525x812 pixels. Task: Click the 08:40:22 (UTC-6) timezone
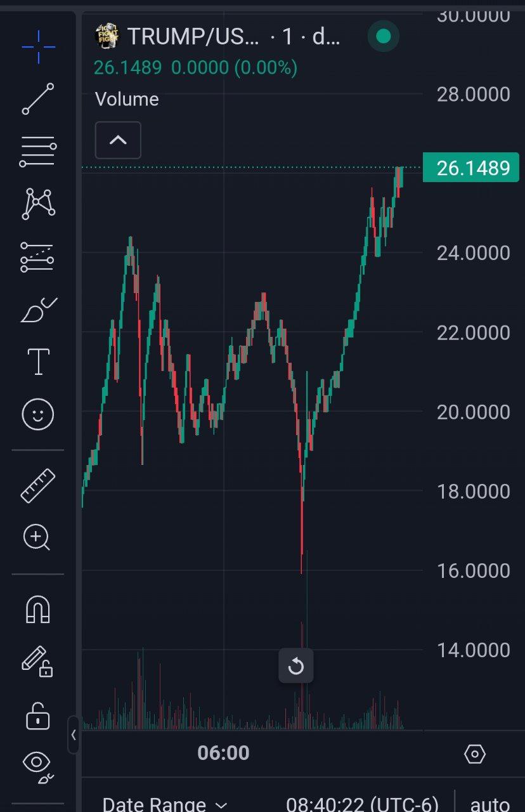click(362, 804)
